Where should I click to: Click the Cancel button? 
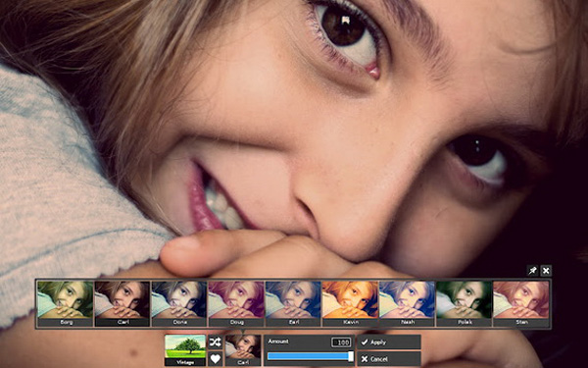pyautogui.click(x=389, y=359)
